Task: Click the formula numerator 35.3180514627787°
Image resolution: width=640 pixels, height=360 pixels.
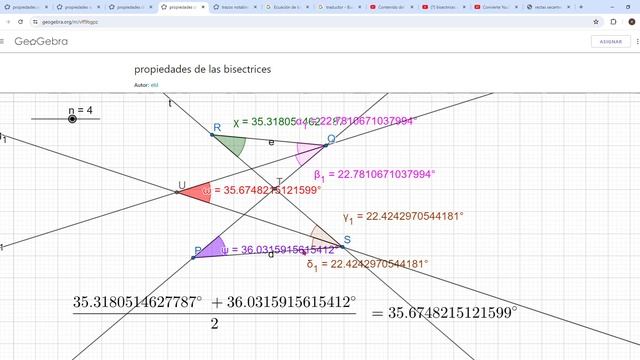Action: (x=138, y=302)
